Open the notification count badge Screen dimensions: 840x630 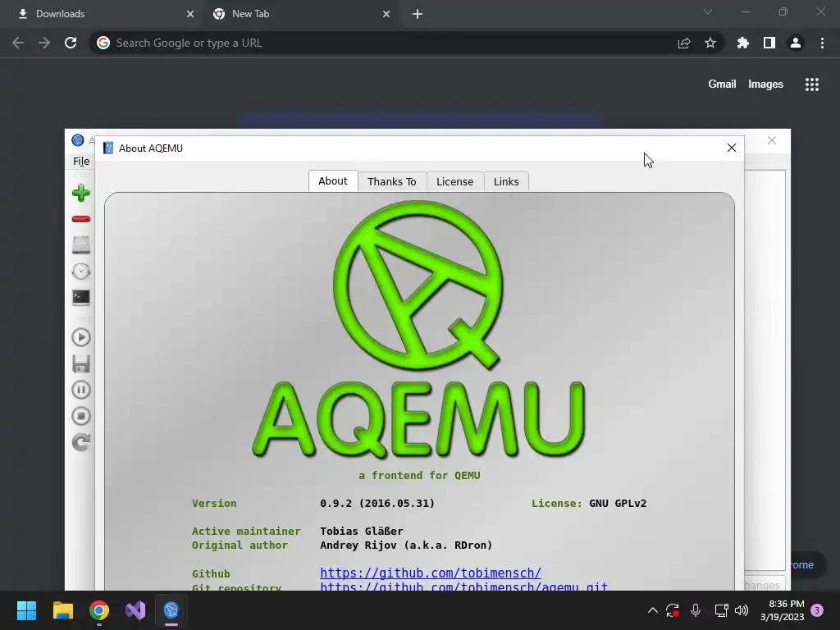(x=818, y=610)
